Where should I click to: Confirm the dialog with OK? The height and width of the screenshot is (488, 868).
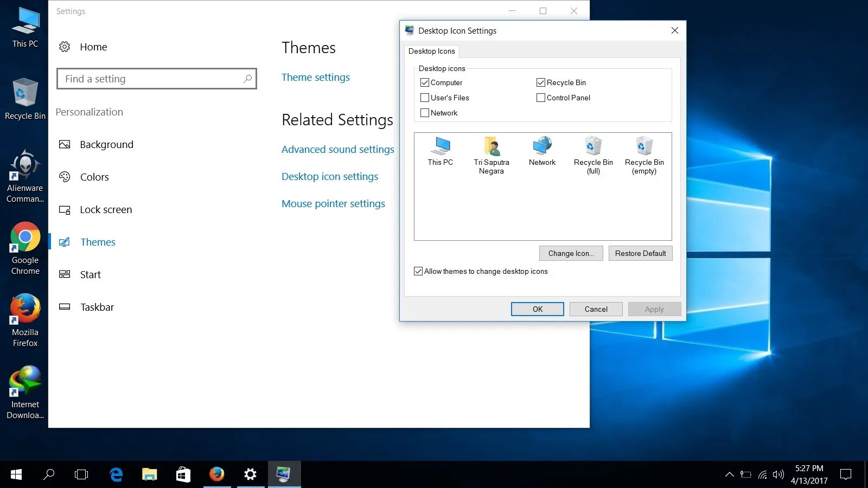pyautogui.click(x=538, y=309)
